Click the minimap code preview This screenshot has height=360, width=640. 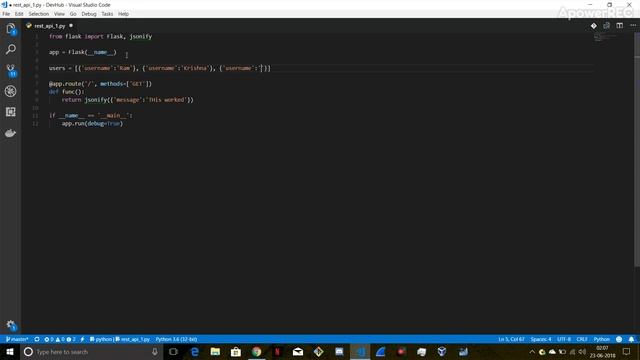click(x=604, y=38)
